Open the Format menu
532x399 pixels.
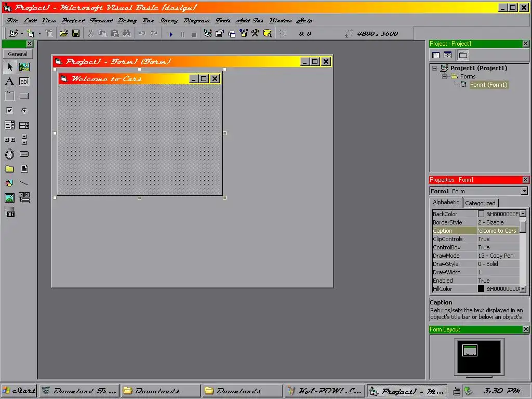coord(101,21)
